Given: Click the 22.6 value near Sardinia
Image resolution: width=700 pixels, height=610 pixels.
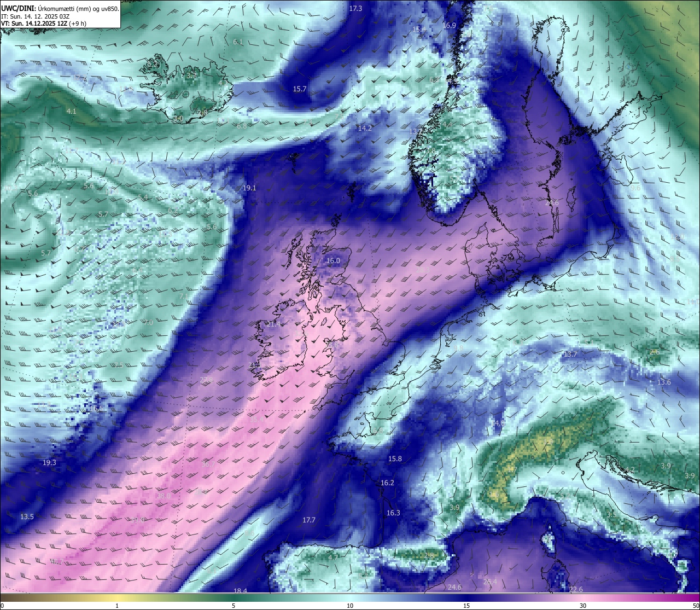Looking at the screenshot, I should coord(576,589).
